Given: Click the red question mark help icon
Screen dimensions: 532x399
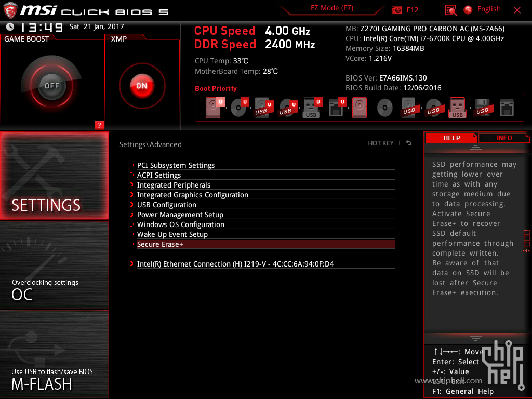Looking at the screenshot, I should pos(99,125).
